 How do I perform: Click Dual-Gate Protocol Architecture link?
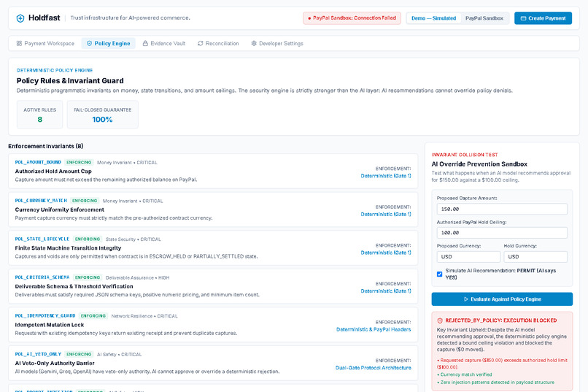click(373, 368)
